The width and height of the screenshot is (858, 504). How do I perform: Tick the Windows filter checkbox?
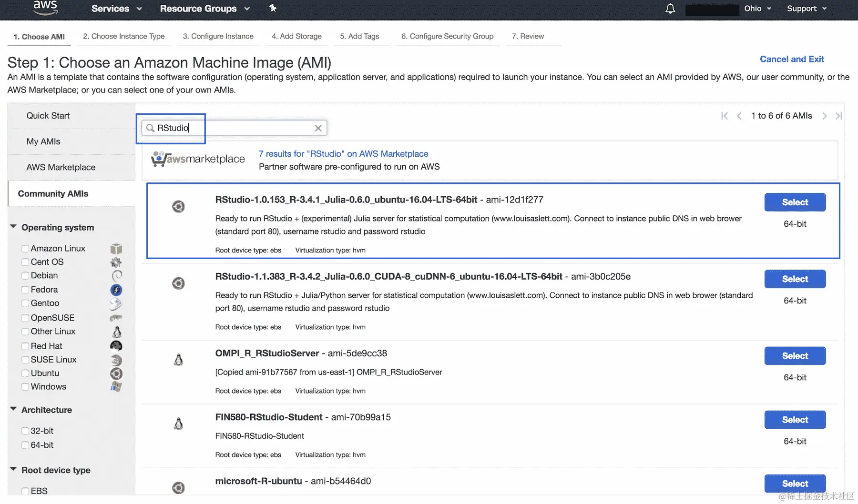pyautogui.click(x=25, y=387)
